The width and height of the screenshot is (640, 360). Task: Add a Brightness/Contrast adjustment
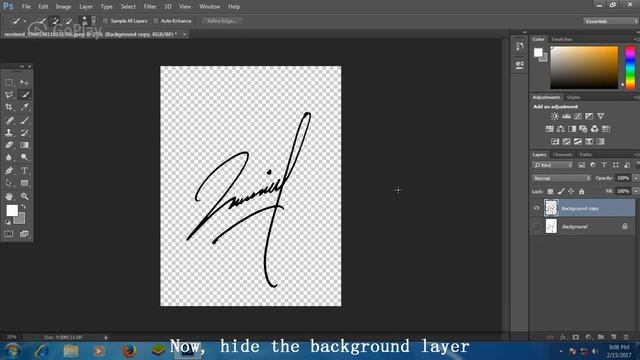pyautogui.click(x=554, y=116)
